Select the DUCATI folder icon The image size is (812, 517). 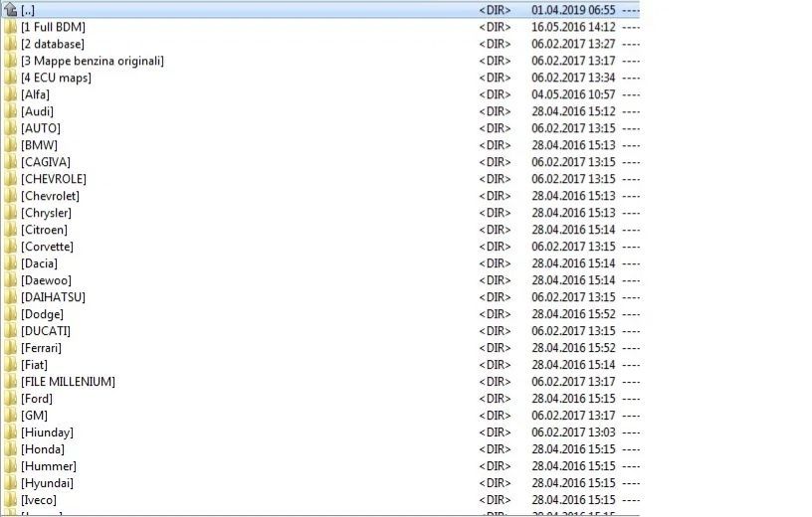click(x=10, y=331)
